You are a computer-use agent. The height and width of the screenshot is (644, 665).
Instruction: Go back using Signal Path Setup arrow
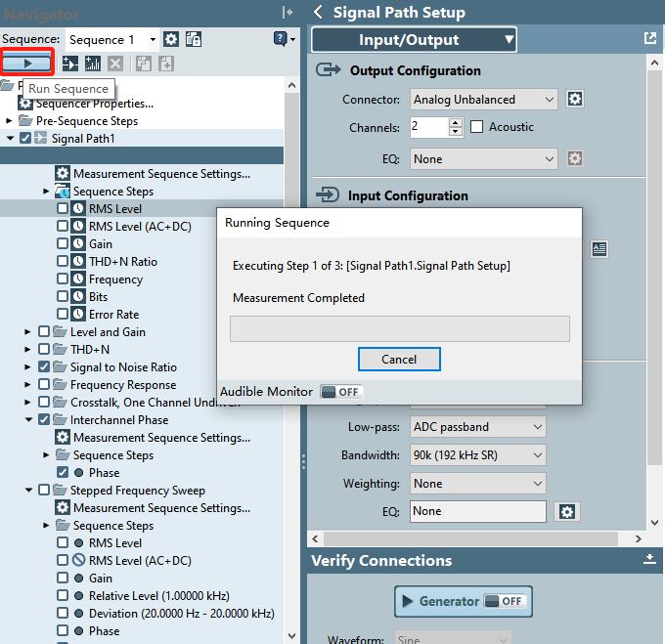(x=318, y=12)
